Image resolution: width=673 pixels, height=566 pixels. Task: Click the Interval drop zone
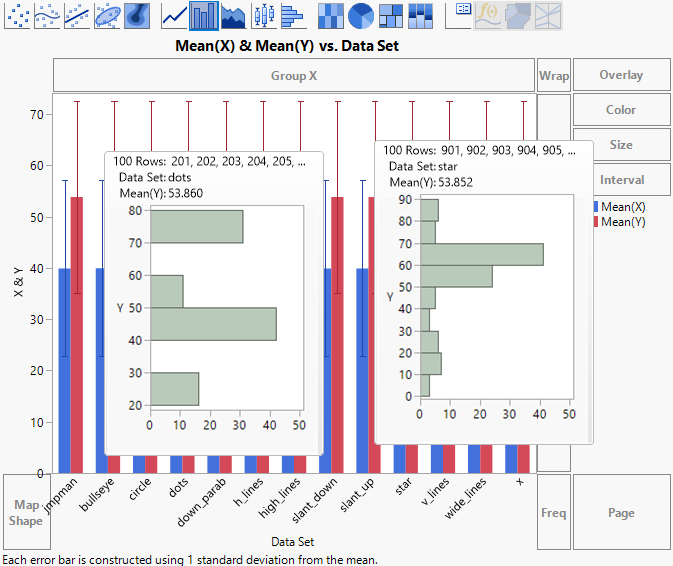pos(621,180)
